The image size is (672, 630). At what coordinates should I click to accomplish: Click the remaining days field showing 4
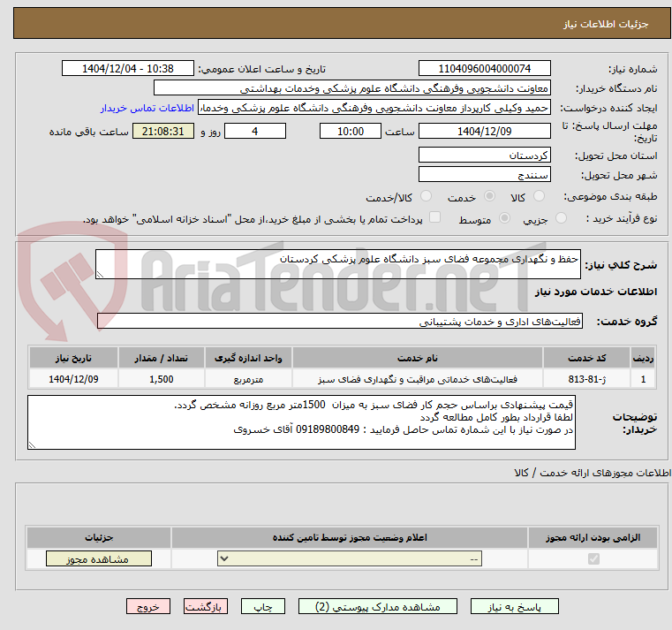pos(255,132)
